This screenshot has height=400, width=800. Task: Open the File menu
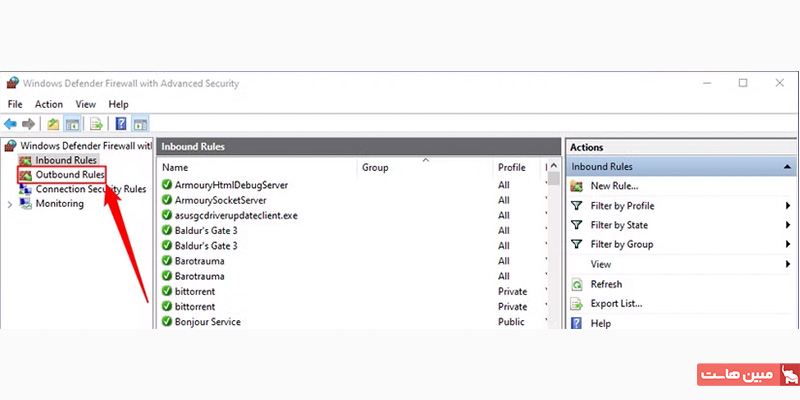click(x=15, y=104)
